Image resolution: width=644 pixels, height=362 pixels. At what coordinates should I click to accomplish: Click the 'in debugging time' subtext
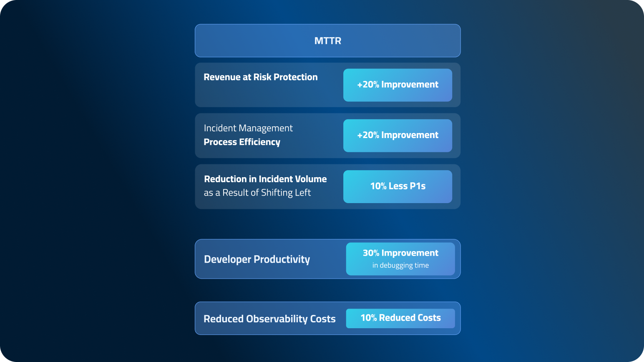point(400,266)
